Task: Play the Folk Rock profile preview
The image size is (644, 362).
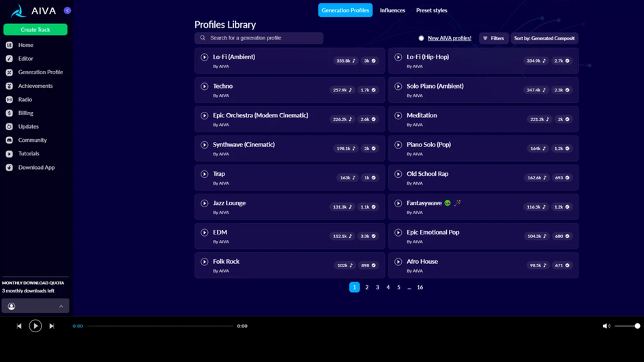Action: tap(204, 262)
